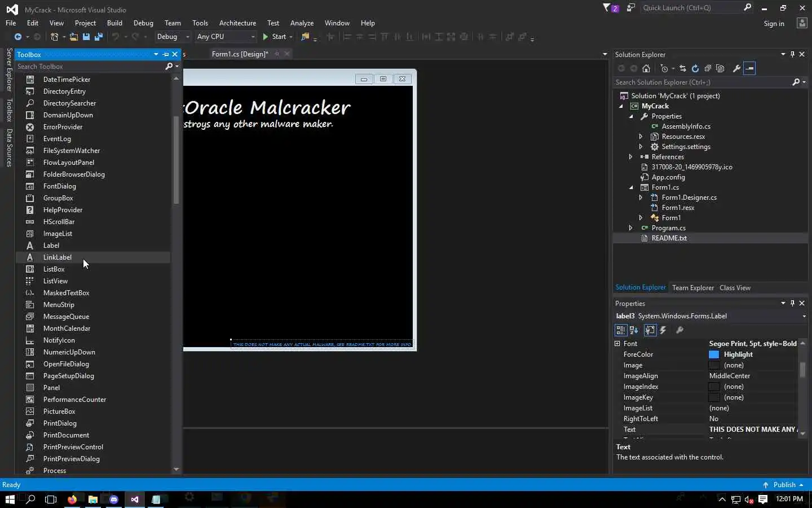Click the ForeColor Highlight color swatch
The height and width of the screenshot is (508, 812).
tap(714, 354)
